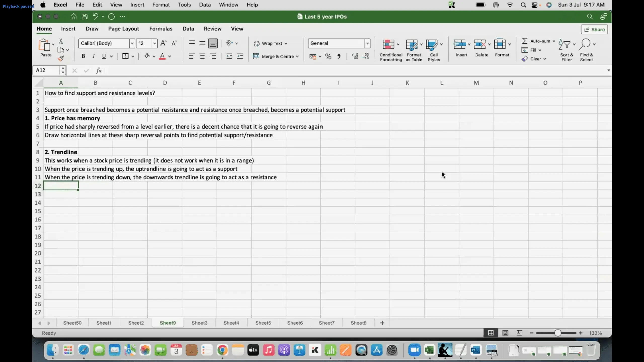Toggle Bold formatting
Image resolution: width=644 pixels, height=362 pixels.
83,56
